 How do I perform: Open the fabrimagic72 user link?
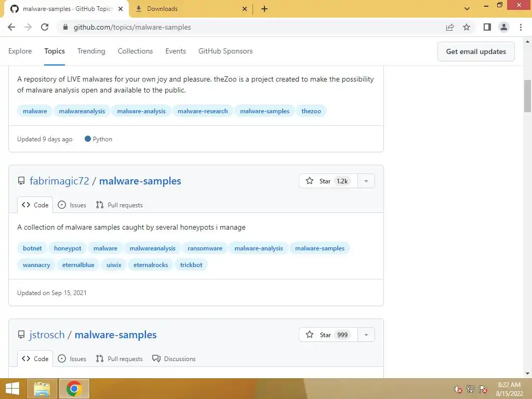pyautogui.click(x=59, y=181)
